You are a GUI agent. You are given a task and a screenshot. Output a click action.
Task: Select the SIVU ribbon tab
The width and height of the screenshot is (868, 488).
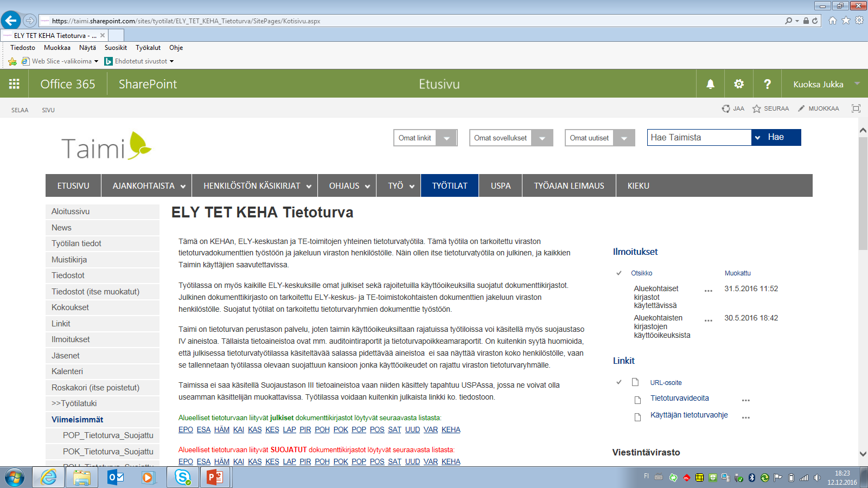48,110
